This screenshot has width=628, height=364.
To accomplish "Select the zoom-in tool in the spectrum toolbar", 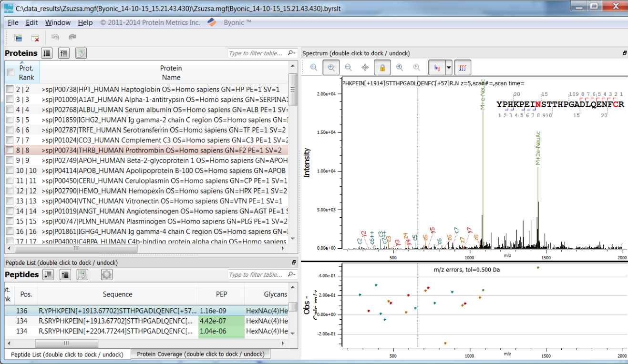I will point(331,68).
